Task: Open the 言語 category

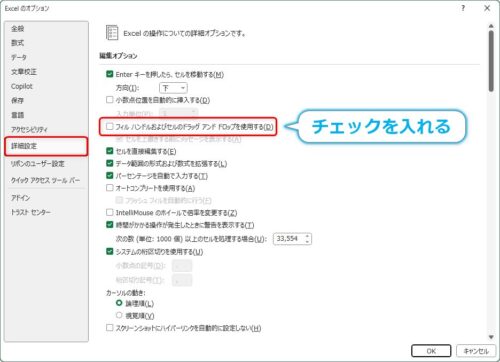Action: pos(18,115)
